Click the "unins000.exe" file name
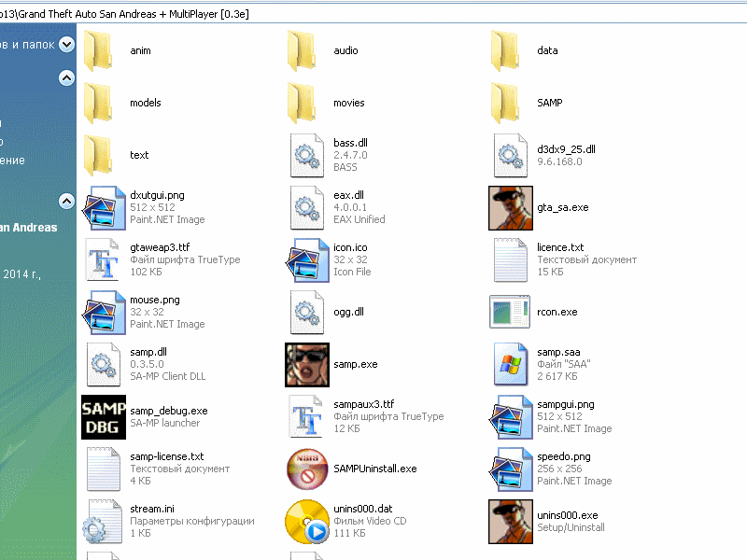 click(568, 516)
